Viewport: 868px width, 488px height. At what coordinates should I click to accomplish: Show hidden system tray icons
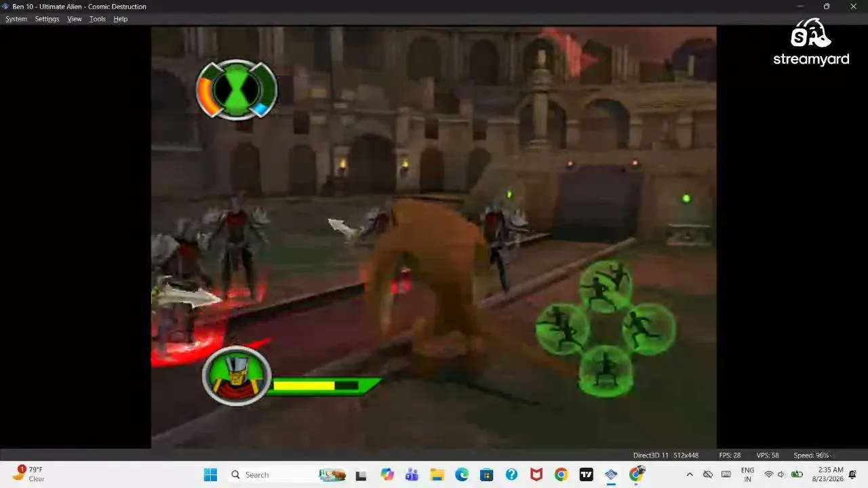(x=690, y=474)
